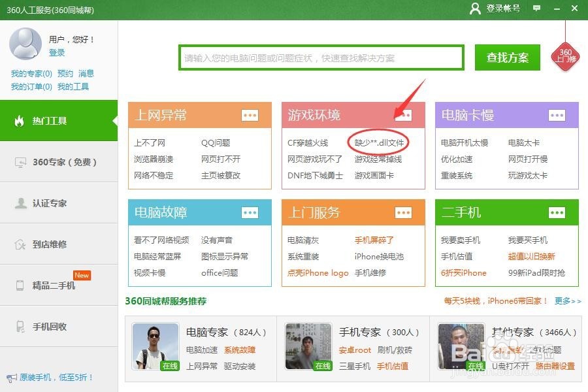Select DNF地下城勇士 entry

[316, 176]
